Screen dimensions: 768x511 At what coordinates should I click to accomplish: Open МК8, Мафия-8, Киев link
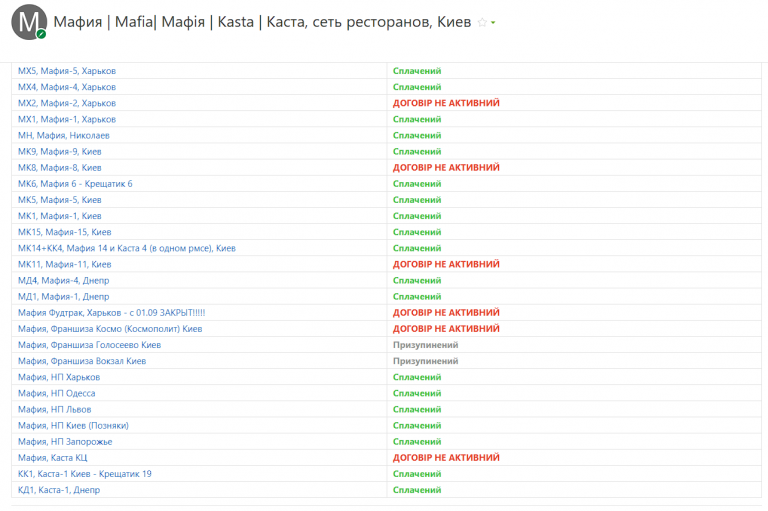click(60, 168)
